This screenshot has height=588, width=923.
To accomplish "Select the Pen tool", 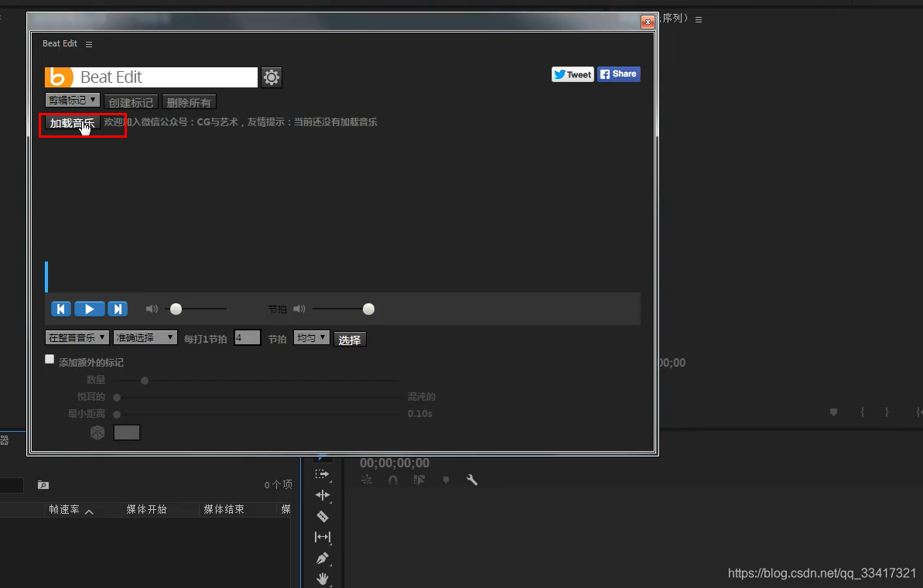I will pos(322,558).
